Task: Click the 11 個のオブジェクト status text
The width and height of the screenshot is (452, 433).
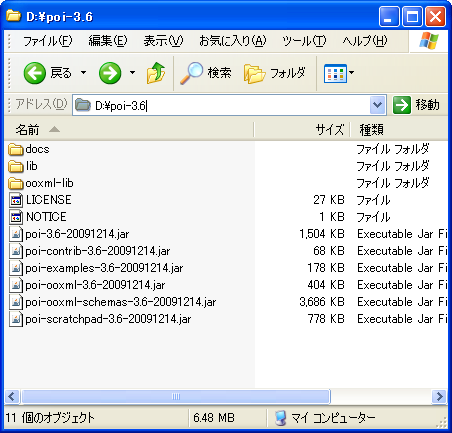Action: point(50,418)
